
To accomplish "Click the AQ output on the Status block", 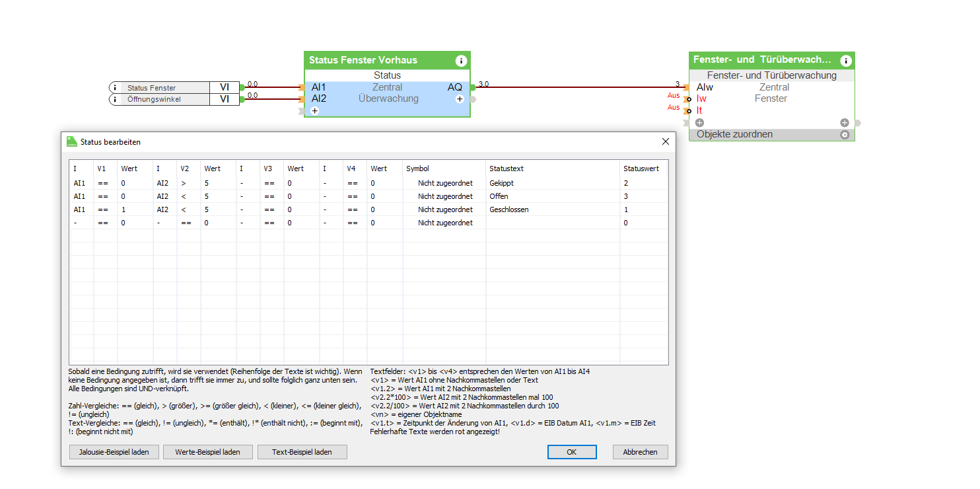I will click(x=455, y=87).
